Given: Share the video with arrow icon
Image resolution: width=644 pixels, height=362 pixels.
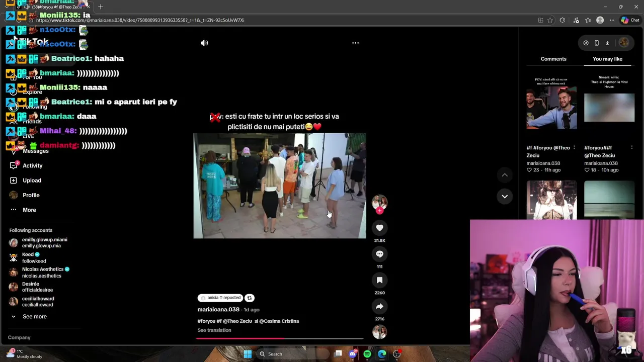Looking at the screenshot, I should [379, 306].
